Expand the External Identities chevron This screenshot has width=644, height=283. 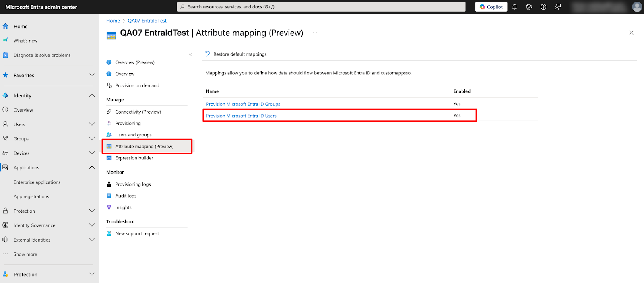coord(92,240)
